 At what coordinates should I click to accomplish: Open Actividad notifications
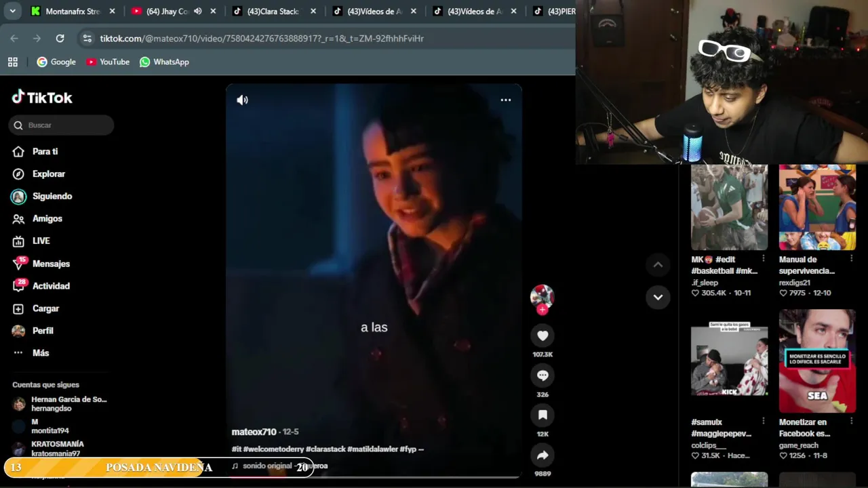click(x=41, y=286)
